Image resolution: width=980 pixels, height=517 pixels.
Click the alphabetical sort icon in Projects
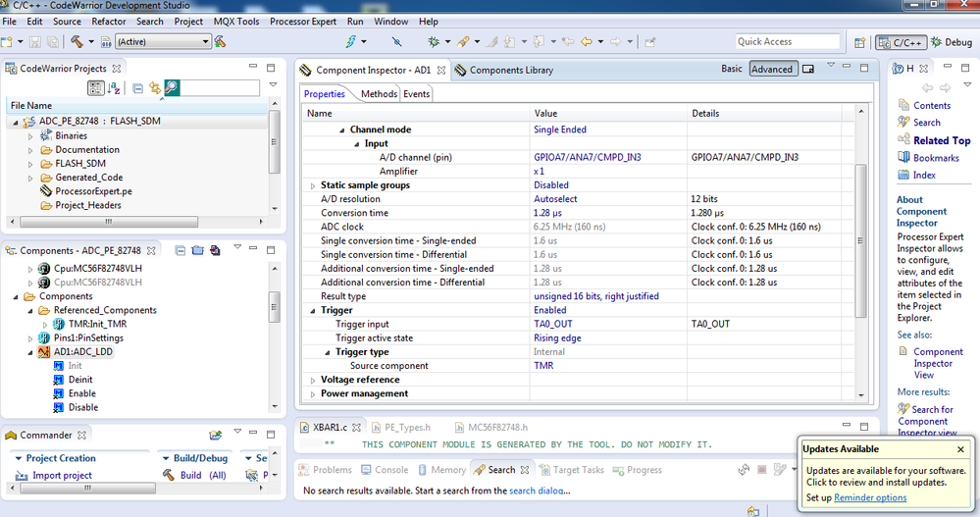click(x=114, y=88)
